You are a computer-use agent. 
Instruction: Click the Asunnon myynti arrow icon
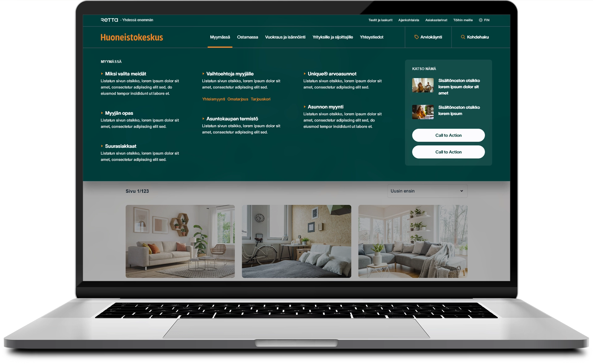tap(305, 107)
